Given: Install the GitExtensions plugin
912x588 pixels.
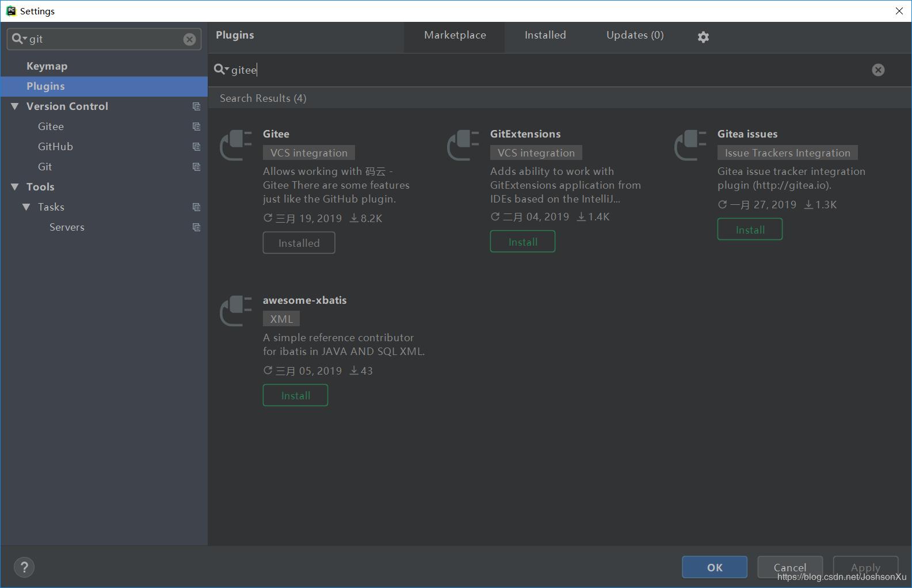Looking at the screenshot, I should click(x=522, y=242).
